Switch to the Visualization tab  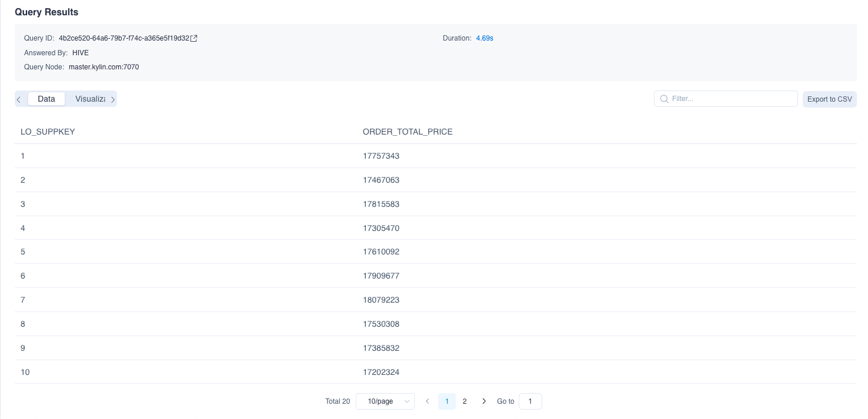(90, 99)
